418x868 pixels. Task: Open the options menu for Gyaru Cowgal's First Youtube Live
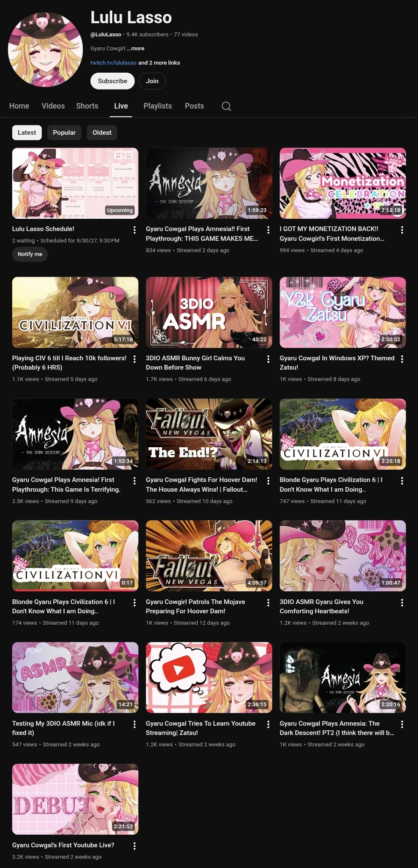[x=134, y=846]
